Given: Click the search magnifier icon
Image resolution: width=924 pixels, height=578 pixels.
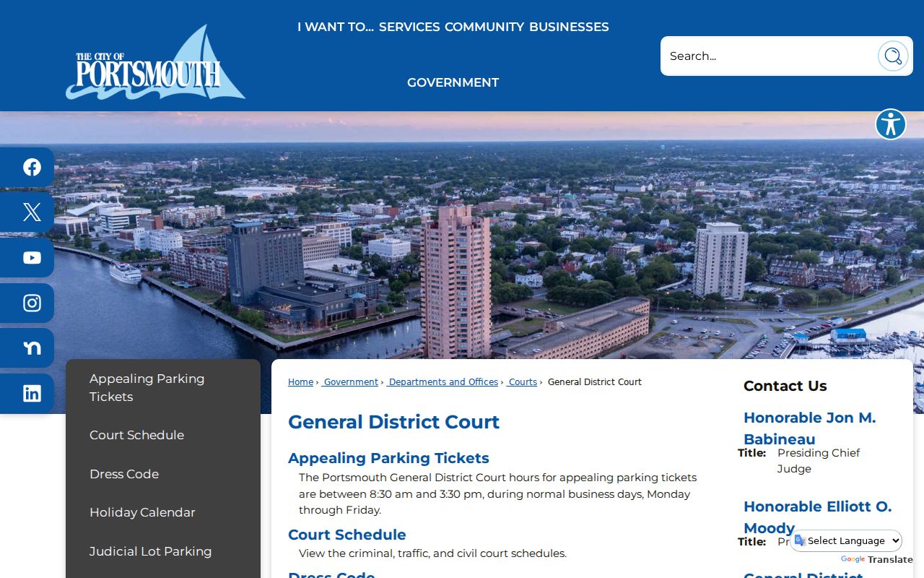Looking at the screenshot, I should point(893,56).
